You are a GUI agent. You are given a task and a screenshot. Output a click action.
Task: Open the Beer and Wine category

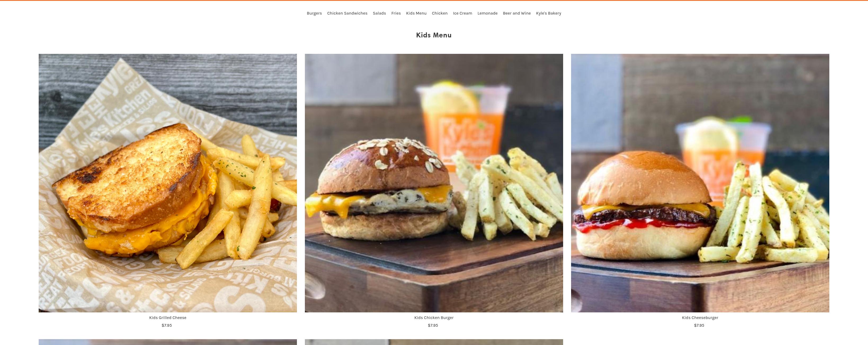point(517,14)
